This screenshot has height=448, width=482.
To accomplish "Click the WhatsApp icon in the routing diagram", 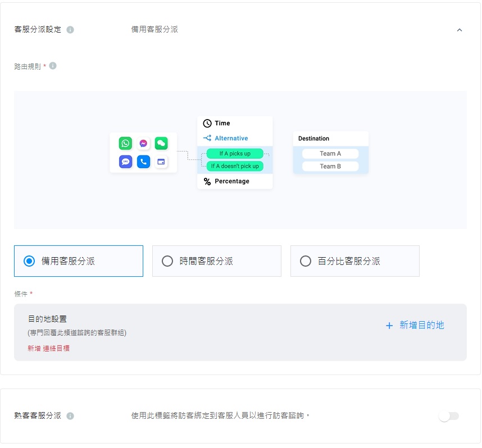I will (125, 144).
